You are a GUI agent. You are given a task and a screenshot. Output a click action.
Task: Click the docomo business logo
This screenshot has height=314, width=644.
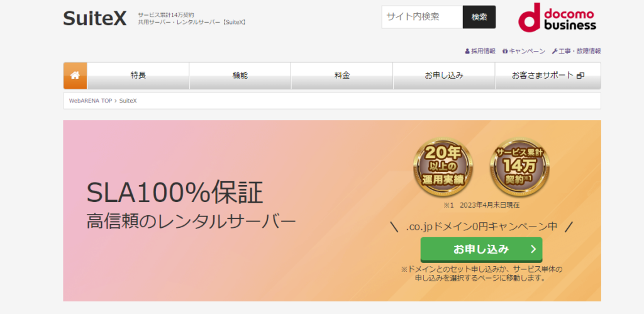point(557,18)
